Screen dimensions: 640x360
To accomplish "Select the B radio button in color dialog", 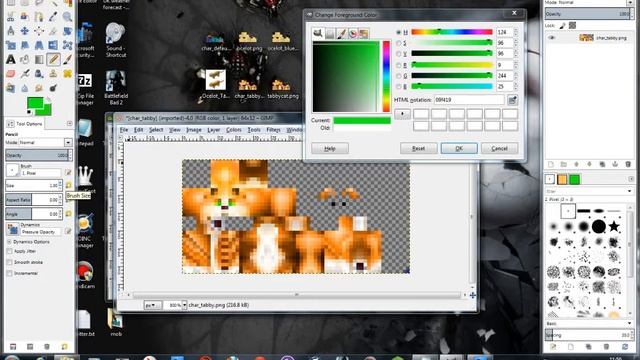I will coord(398,87).
